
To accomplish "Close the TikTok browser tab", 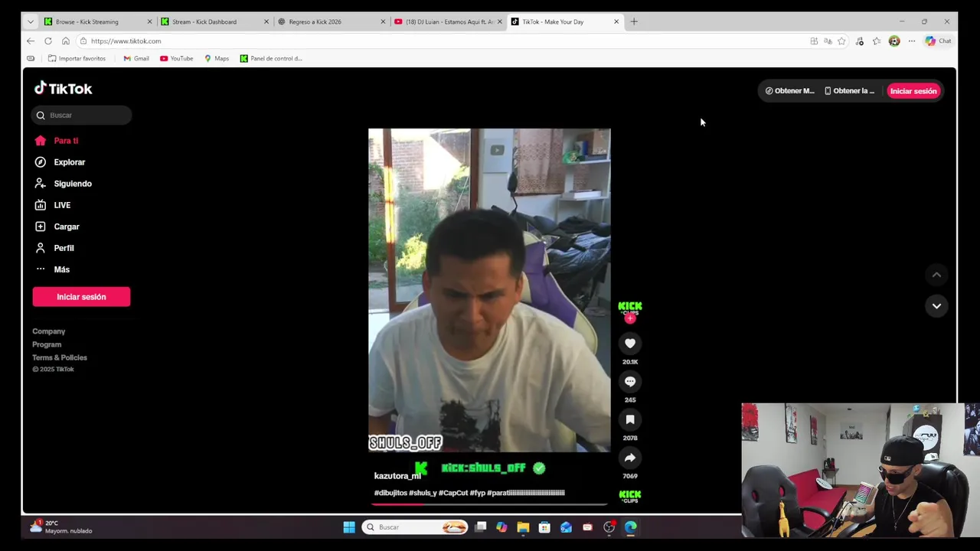I will tap(616, 21).
